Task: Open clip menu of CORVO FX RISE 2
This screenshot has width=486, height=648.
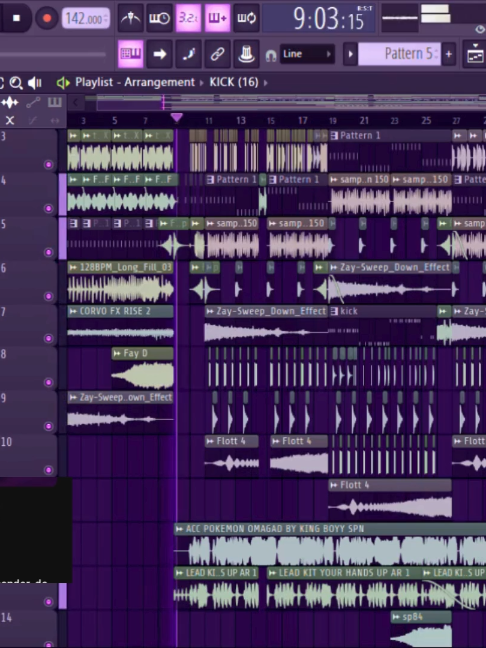Action: pos(74,311)
